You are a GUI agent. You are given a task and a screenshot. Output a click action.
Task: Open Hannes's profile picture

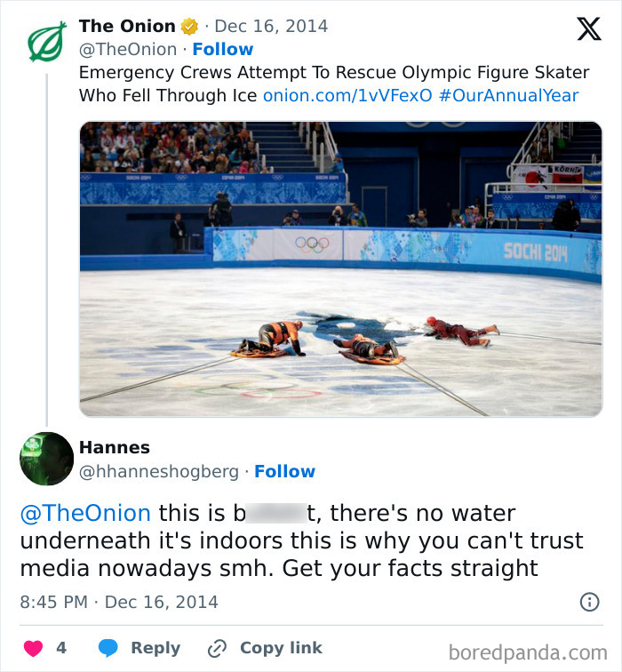[x=46, y=459]
